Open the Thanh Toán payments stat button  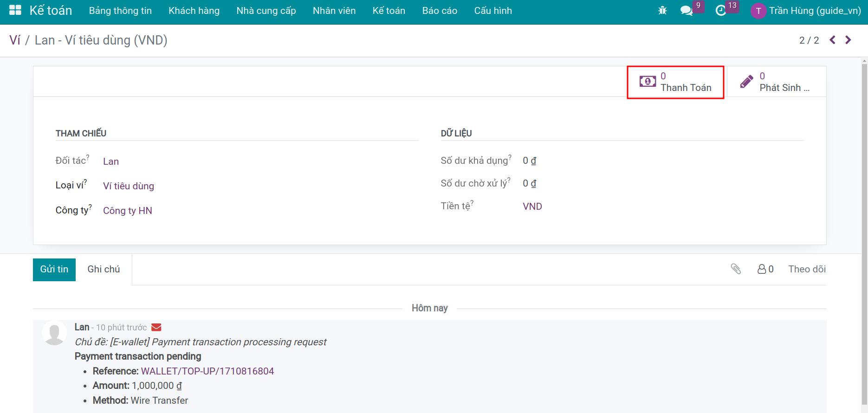tap(675, 82)
